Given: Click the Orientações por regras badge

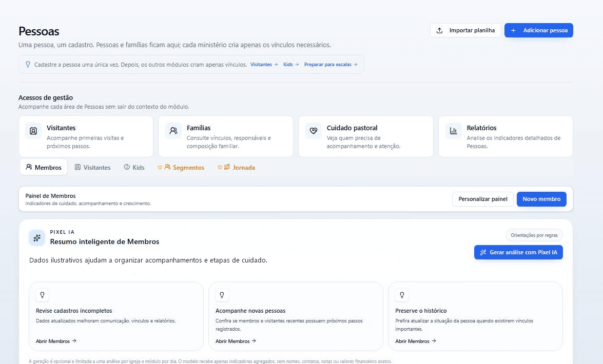Looking at the screenshot, I should click(534, 235).
